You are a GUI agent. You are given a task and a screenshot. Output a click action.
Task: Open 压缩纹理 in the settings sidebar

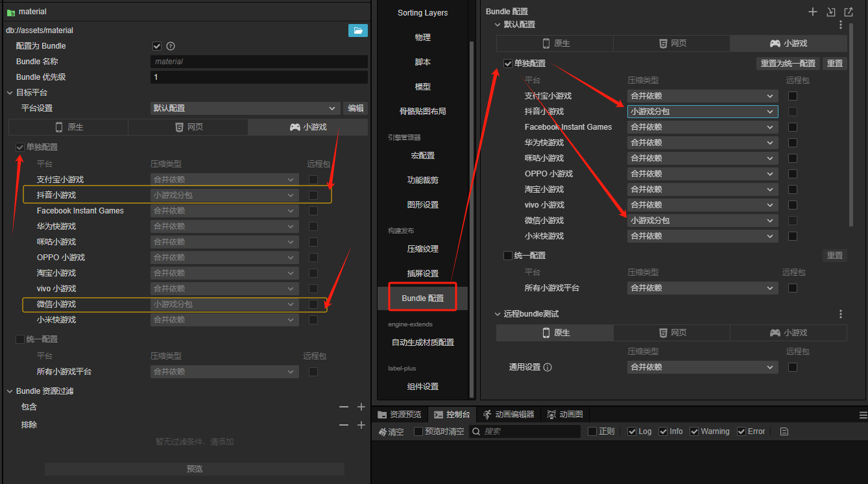coord(423,249)
